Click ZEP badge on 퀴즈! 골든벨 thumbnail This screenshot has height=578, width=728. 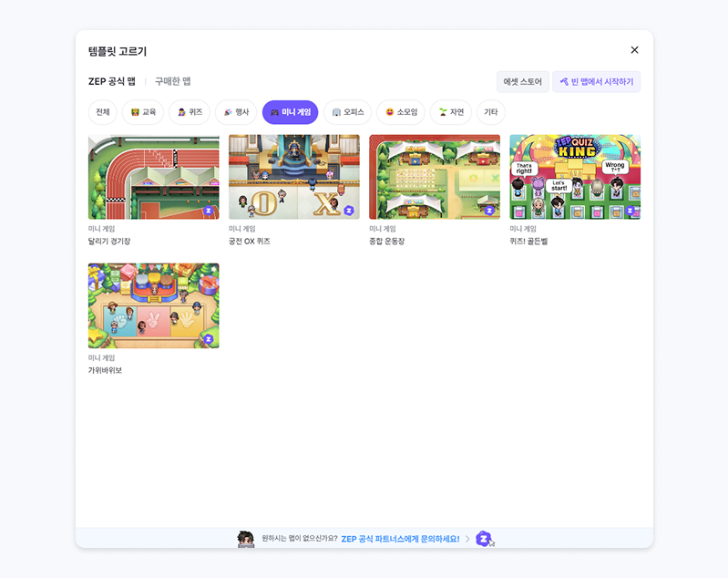coord(630,211)
